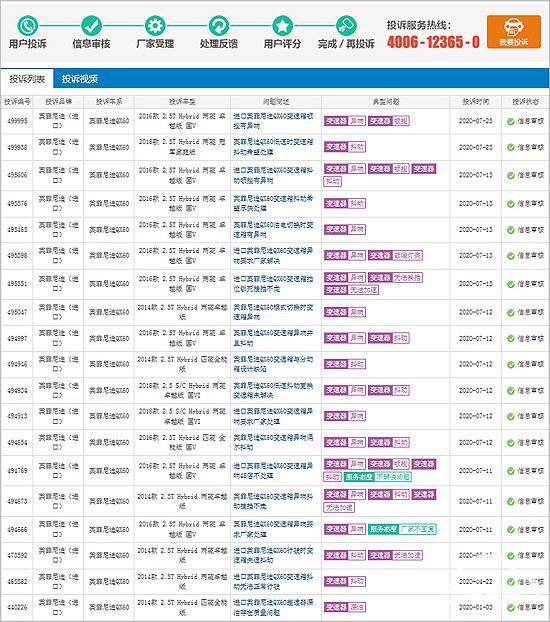Switch to the 投诉视频 tab
Image resolution: width=550 pixels, height=622 pixels.
(80, 79)
